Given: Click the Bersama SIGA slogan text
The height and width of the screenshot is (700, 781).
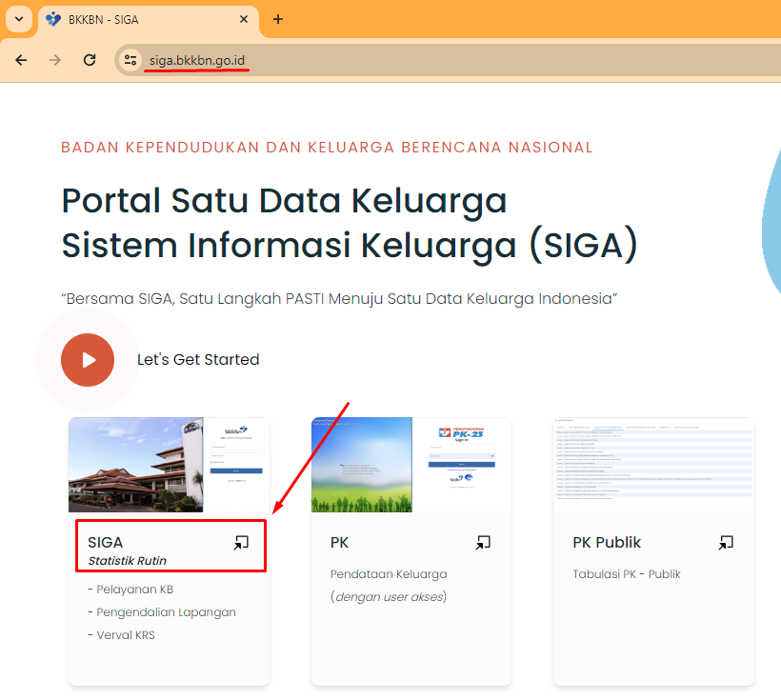Looking at the screenshot, I should [339, 298].
